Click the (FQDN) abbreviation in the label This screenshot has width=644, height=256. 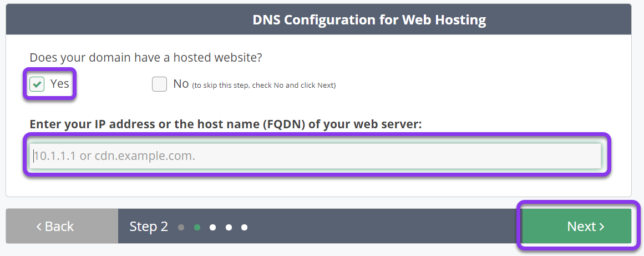coord(291,124)
